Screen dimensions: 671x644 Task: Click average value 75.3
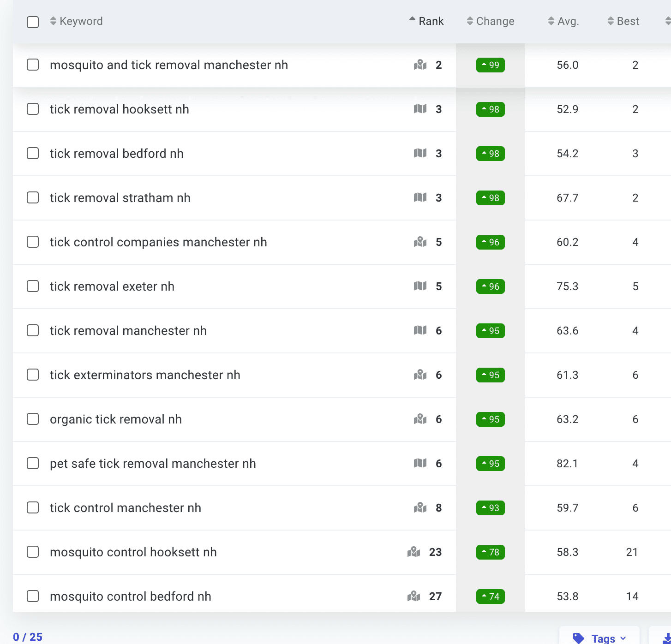(567, 286)
